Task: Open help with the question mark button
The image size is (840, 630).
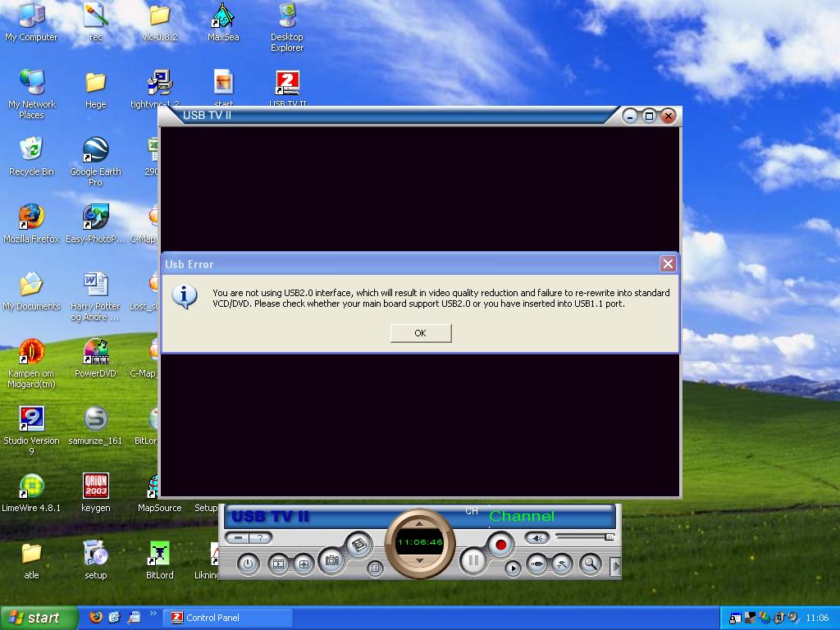Action: point(260,538)
